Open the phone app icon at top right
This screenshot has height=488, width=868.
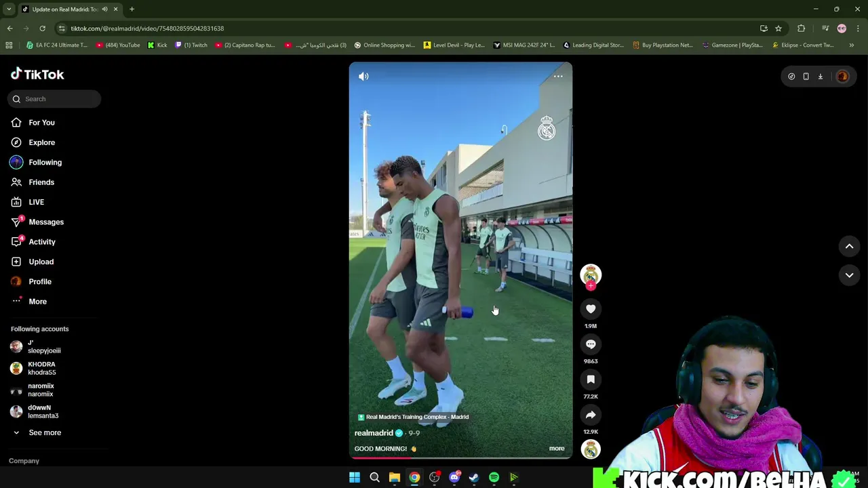pyautogui.click(x=806, y=77)
